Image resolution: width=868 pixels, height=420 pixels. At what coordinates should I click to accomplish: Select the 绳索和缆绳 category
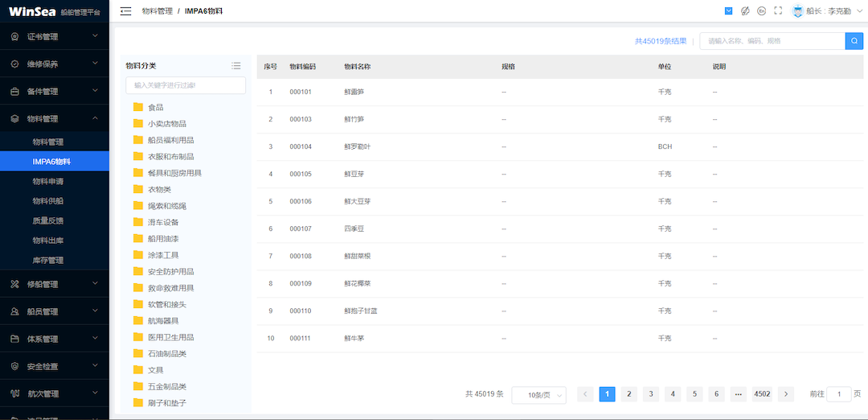pos(166,205)
